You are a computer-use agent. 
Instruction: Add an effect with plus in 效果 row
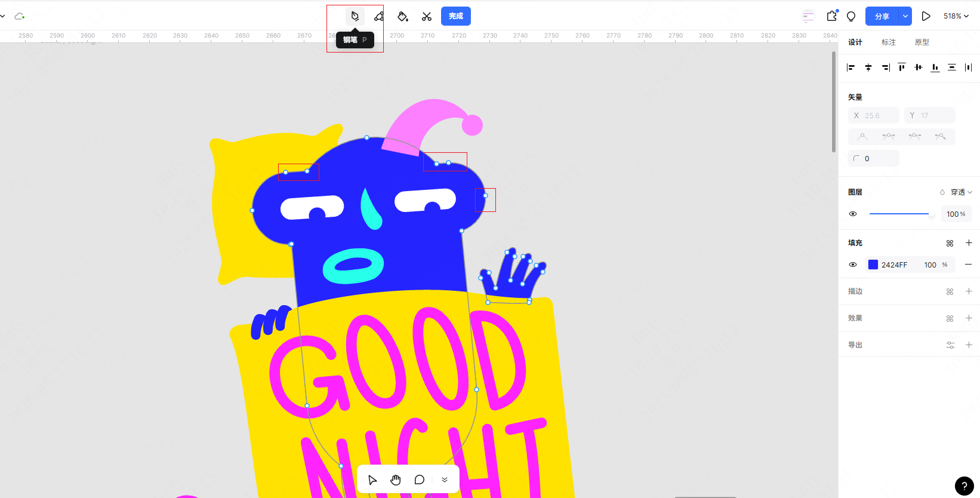point(969,318)
